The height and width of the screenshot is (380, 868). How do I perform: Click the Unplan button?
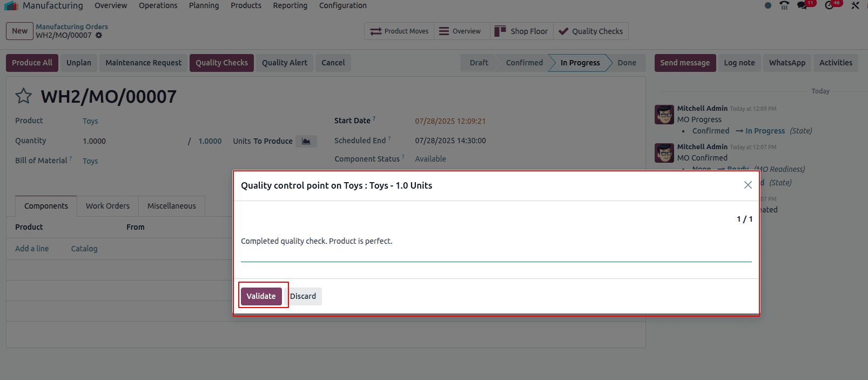click(x=79, y=63)
